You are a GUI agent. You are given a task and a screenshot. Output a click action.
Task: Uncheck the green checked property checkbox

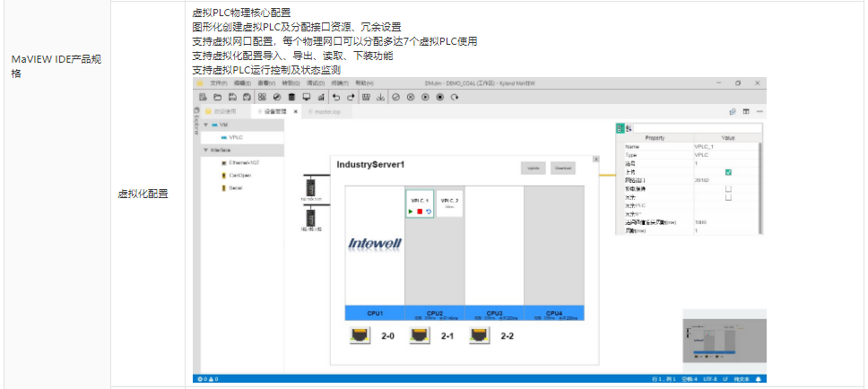click(728, 172)
